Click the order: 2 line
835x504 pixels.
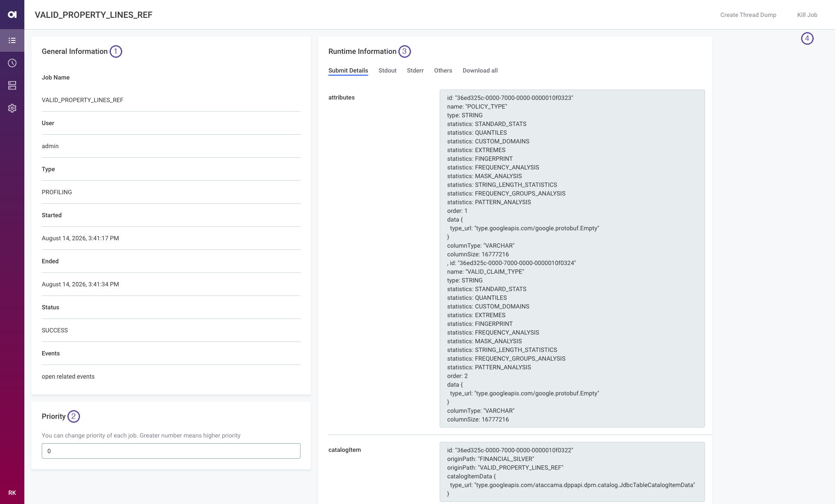coord(458,376)
